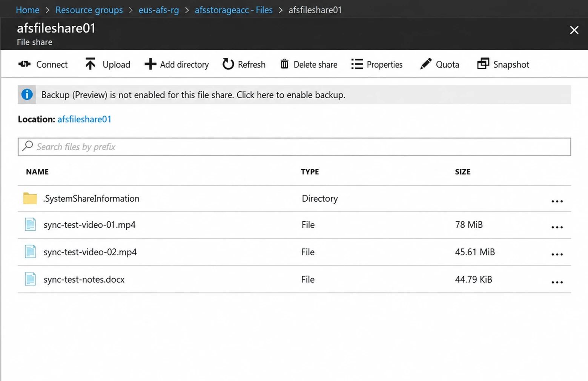Screen dimensions: 588x381
Task: Sort by the SIZE column header
Action: (463, 172)
